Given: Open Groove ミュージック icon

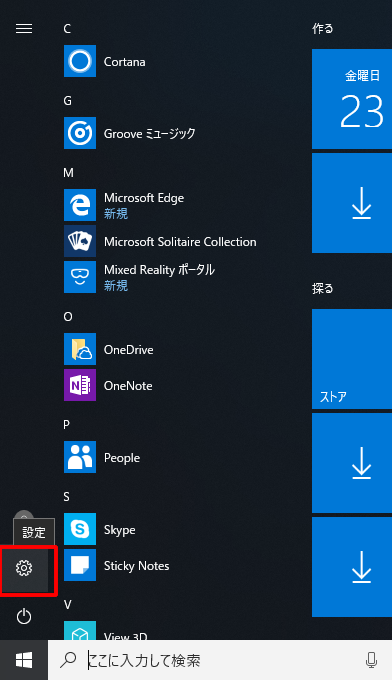Looking at the screenshot, I should pos(80,133).
